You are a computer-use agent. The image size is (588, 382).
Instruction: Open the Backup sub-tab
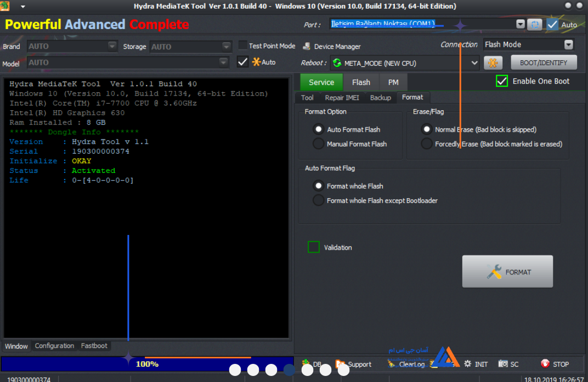pos(381,98)
